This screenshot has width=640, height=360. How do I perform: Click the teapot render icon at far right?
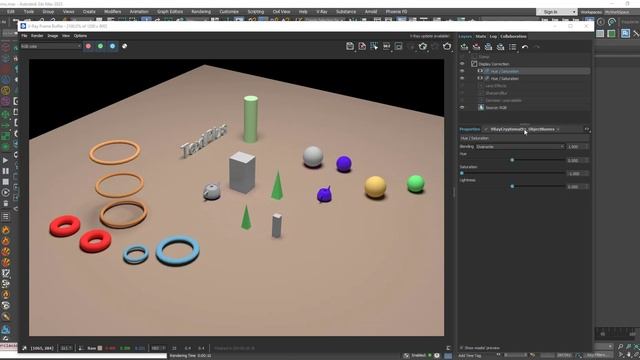pos(447,46)
